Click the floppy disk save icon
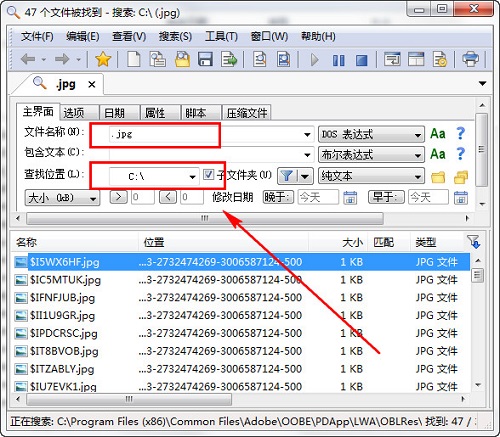 [x=205, y=60]
